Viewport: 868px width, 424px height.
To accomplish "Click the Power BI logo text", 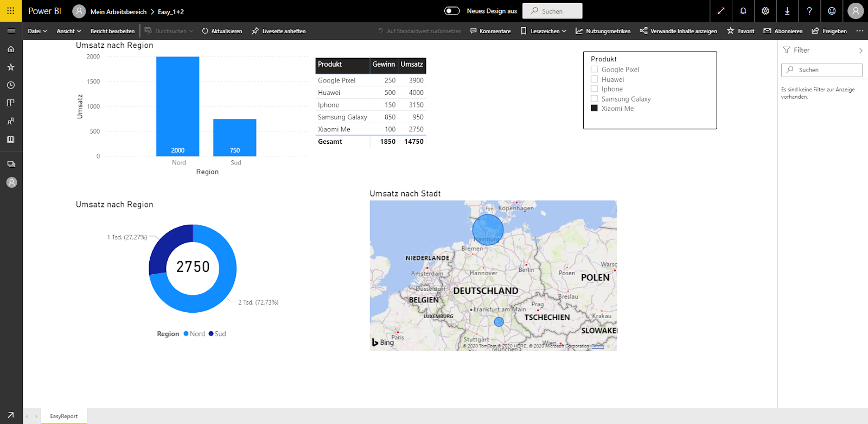I will coord(44,11).
